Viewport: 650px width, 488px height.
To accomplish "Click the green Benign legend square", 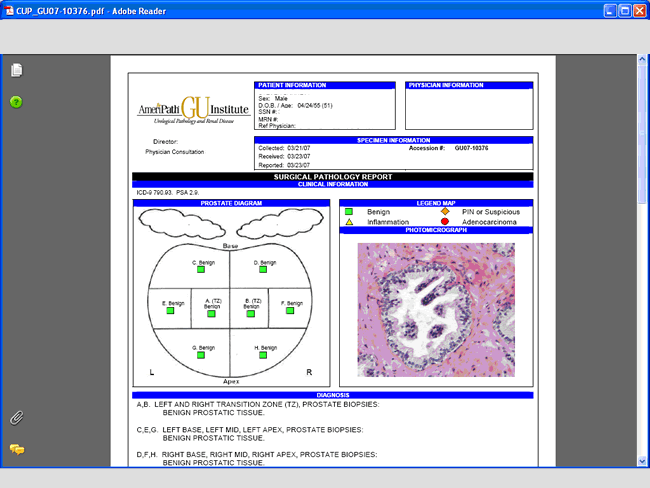I will point(349,212).
